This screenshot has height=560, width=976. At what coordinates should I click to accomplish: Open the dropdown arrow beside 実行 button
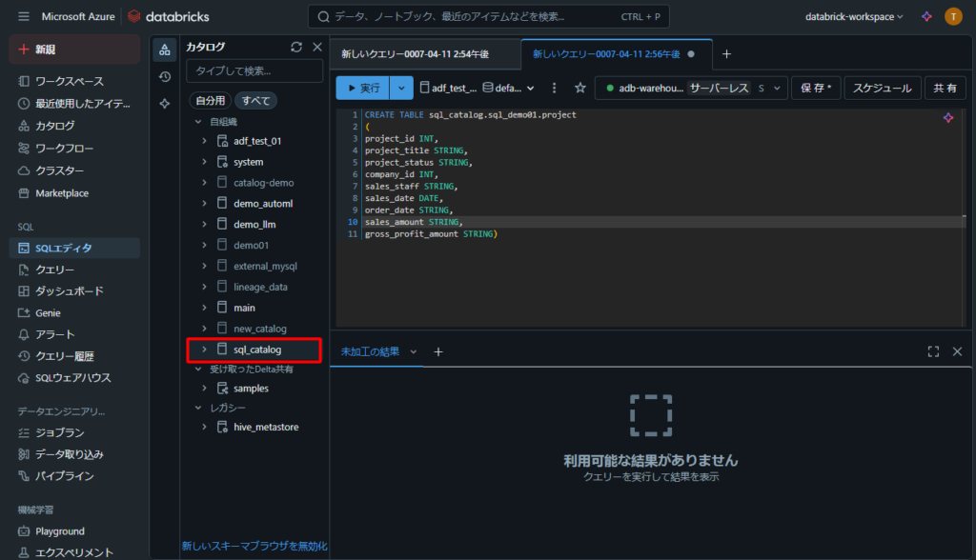402,88
